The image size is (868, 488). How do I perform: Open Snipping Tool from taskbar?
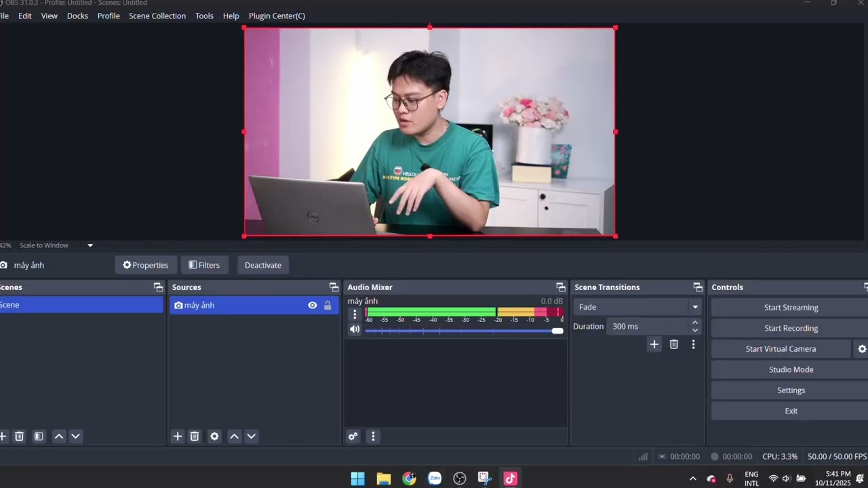coord(485,479)
